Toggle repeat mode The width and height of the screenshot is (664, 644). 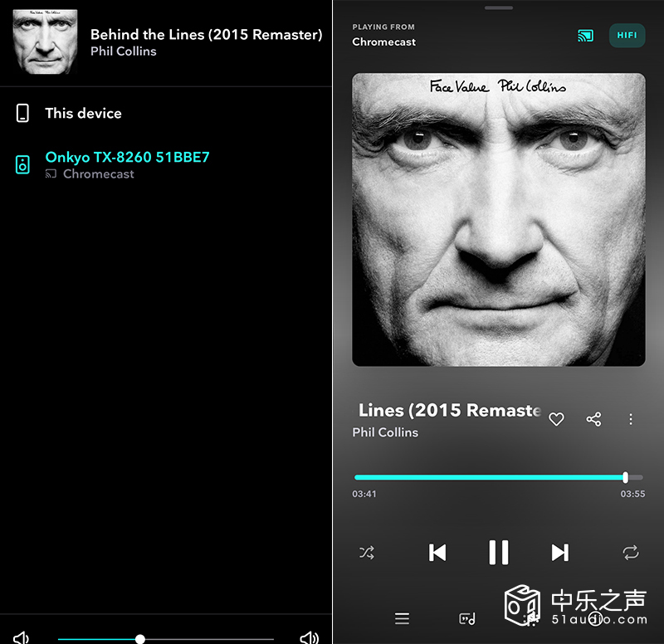[x=631, y=553]
